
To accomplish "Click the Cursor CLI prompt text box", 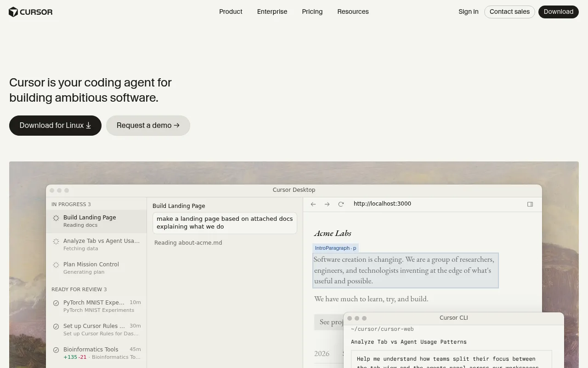I will click(452, 359).
